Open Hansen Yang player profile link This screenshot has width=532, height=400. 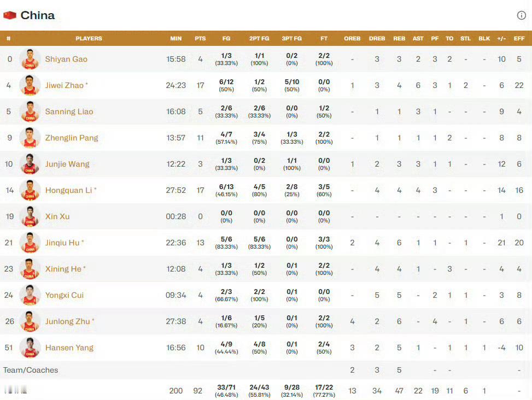[x=69, y=348]
